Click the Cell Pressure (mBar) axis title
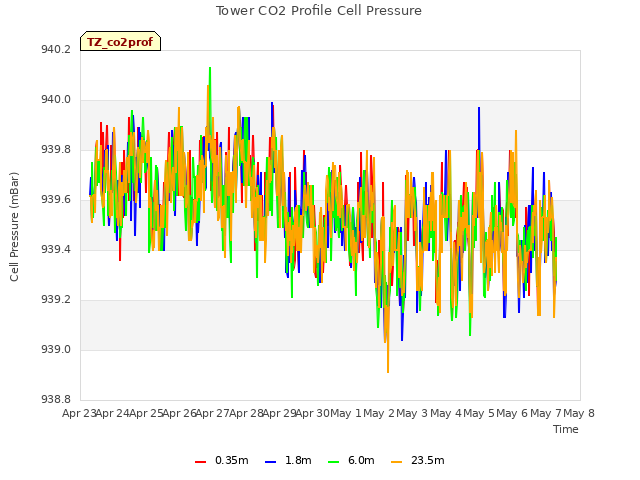640x480 pixels. (x=14, y=227)
